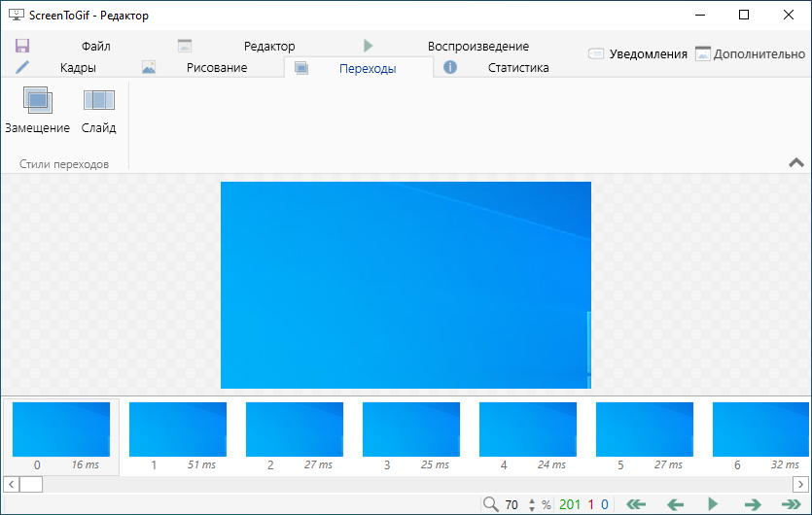Click the Слайд transition icon
812x515 pixels.
point(99,100)
